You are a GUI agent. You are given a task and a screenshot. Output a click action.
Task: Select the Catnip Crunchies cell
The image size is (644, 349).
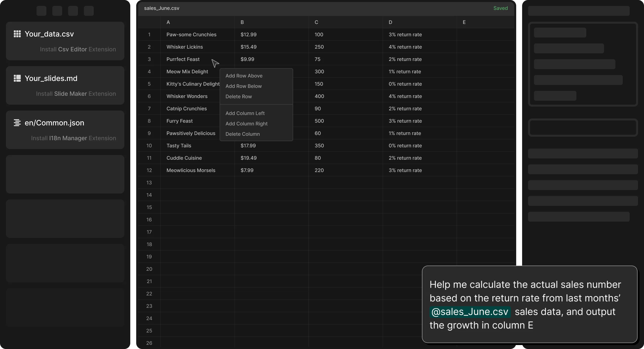pyautogui.click(x=190, y=109)
